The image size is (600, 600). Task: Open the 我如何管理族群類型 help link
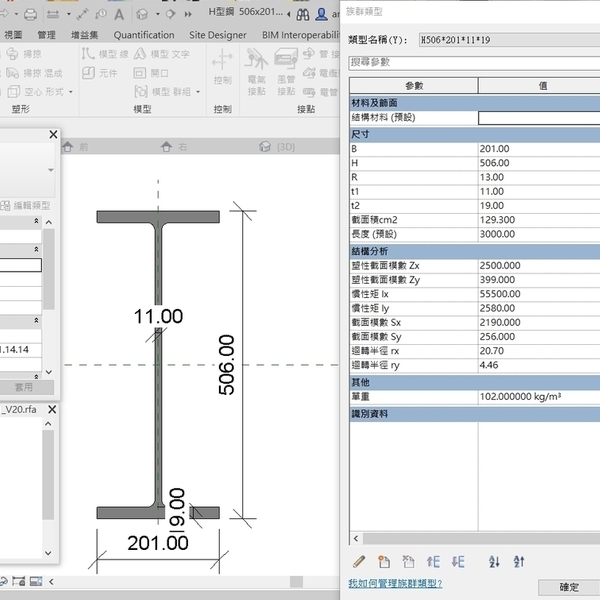pos(395,583)
